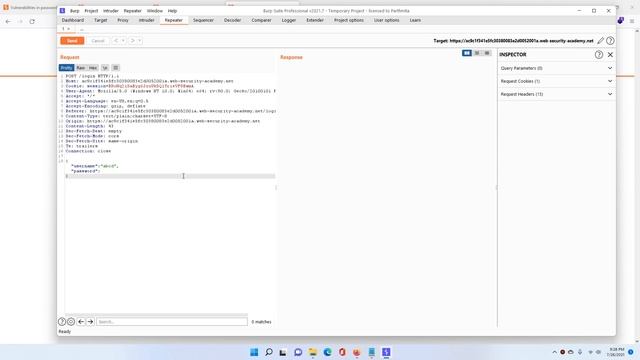Switch to the Project options tab

click(349, 20)
